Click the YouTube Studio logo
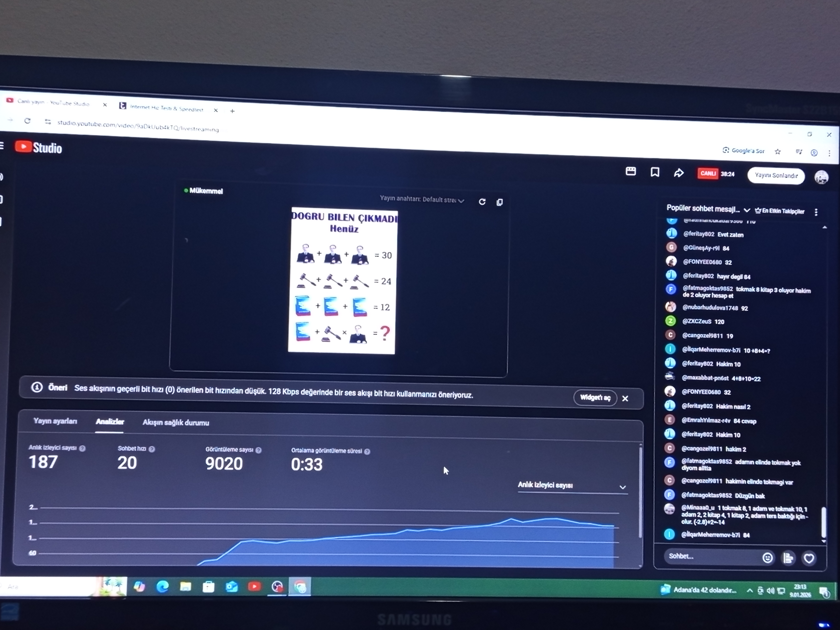 (38, 147)
